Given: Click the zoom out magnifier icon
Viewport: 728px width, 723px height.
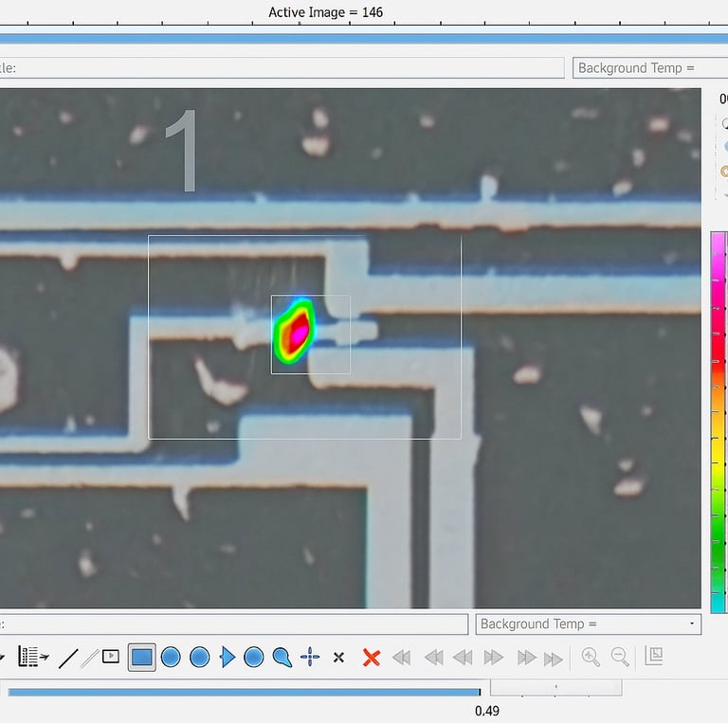Looking at the screenshot, I should click(x=620, y=657).
